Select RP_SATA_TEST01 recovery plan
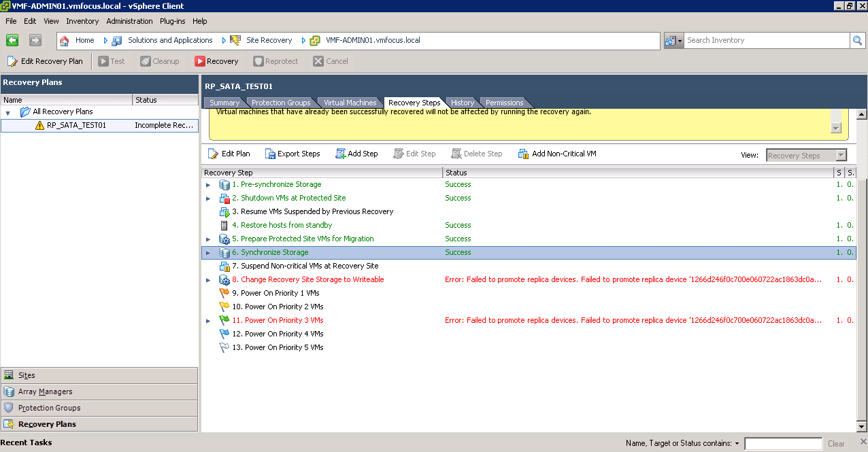868x452 pixels. point(76,125)
